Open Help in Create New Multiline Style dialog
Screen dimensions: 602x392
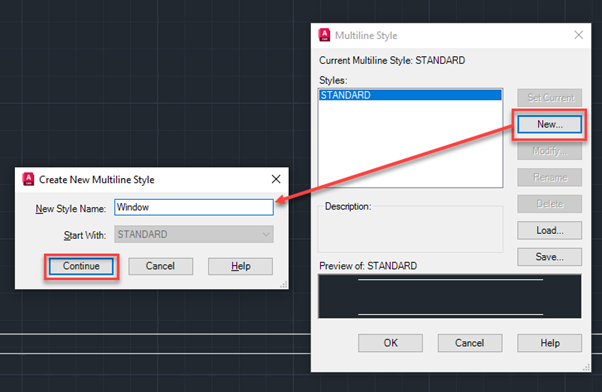(x=240, y=266)
